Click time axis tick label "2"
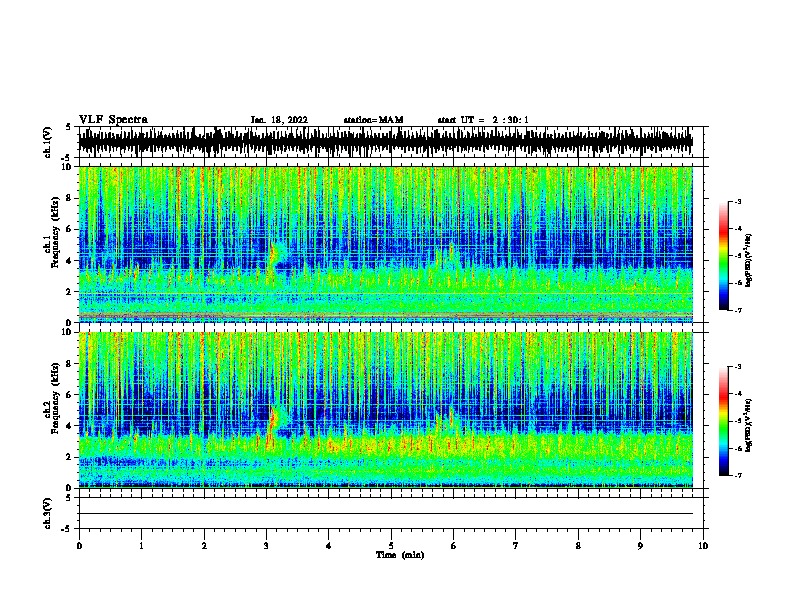 click(204, 546)
